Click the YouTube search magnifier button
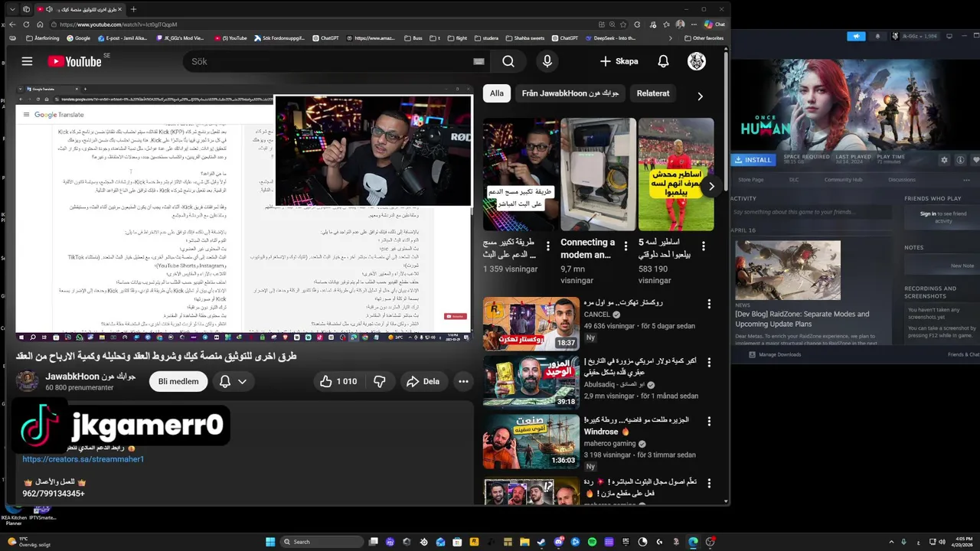 click(508, 61)
